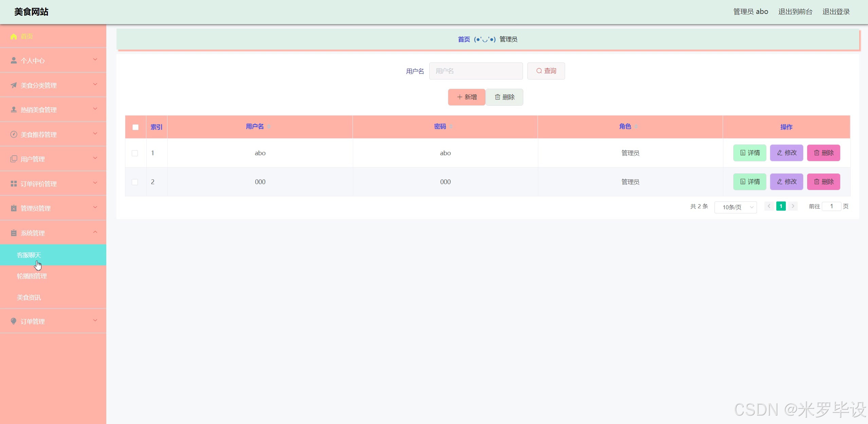The height and width of the screenshot is (424, 868).
Task: Sort by 用户名 column sort icon
Action: click(x=269, y=127)
